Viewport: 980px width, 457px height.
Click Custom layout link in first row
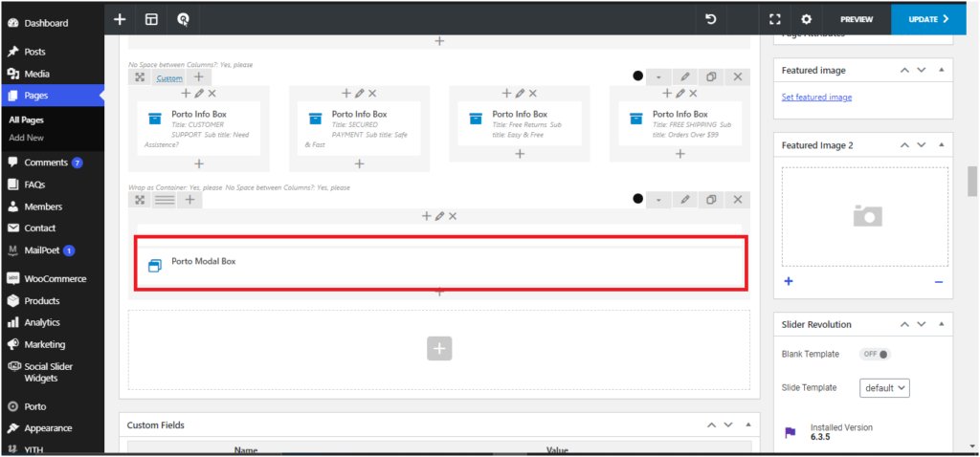(x=169, y=78)
